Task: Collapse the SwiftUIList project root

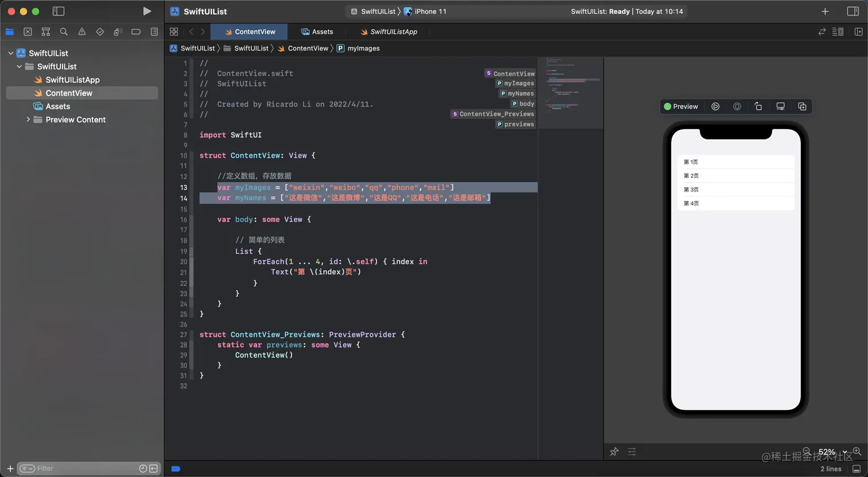Action: 11,53
